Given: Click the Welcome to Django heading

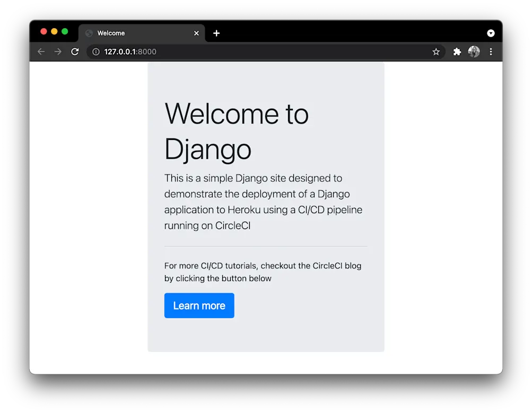Looking at the screenshot, I should point(237,131).
